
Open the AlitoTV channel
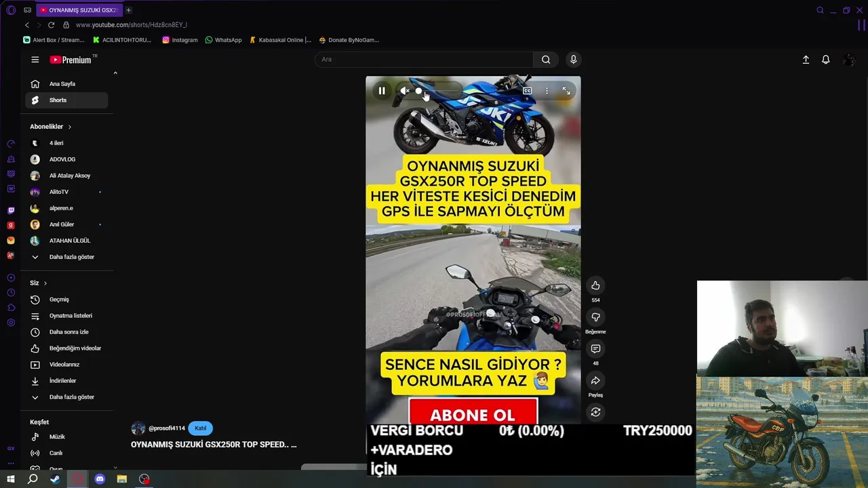coord(66,192)
